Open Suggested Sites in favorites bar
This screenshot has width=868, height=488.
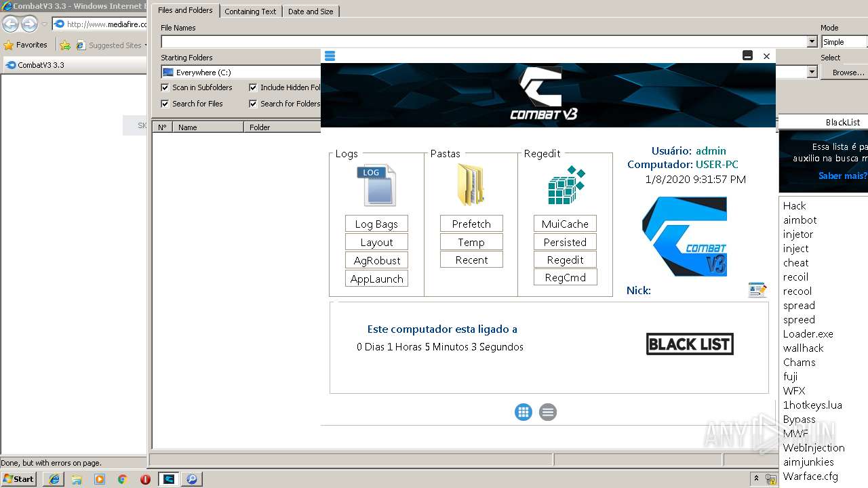(x=111, y=45)
